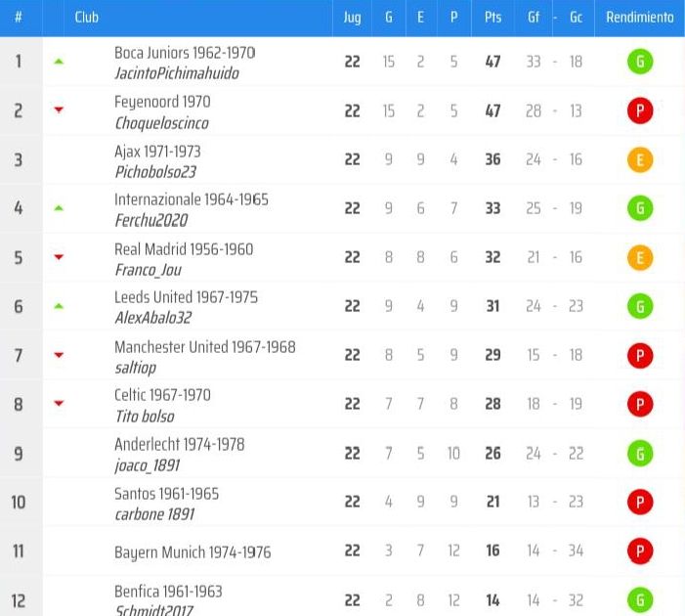
Task: Click the green up arrow beside Leeds United
Action: [59, 306]
